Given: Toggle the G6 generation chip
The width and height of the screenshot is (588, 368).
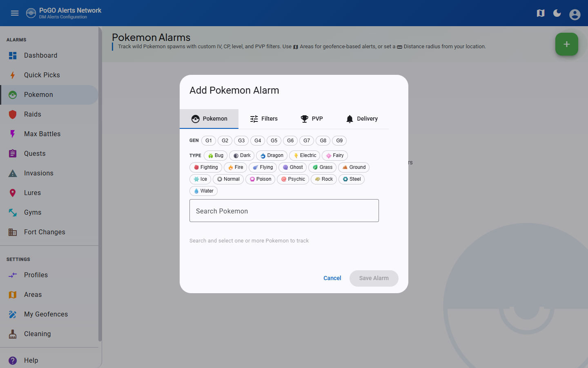Looking at the screenshot, I should 290,141.
